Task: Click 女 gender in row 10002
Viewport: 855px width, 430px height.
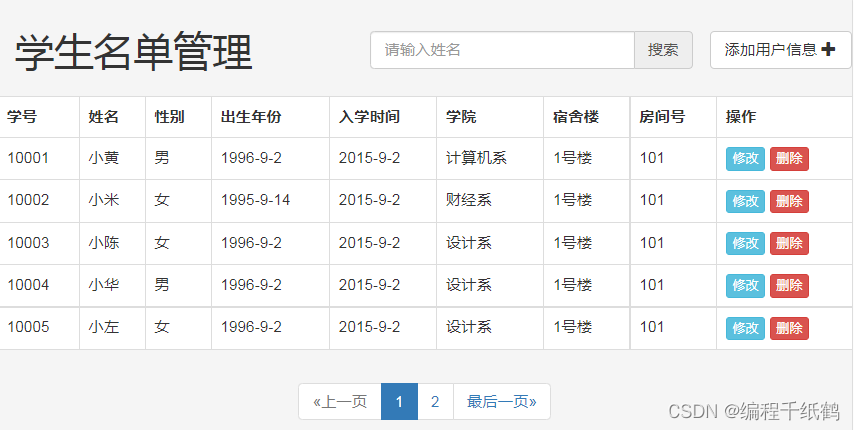Action: [162, 200]
